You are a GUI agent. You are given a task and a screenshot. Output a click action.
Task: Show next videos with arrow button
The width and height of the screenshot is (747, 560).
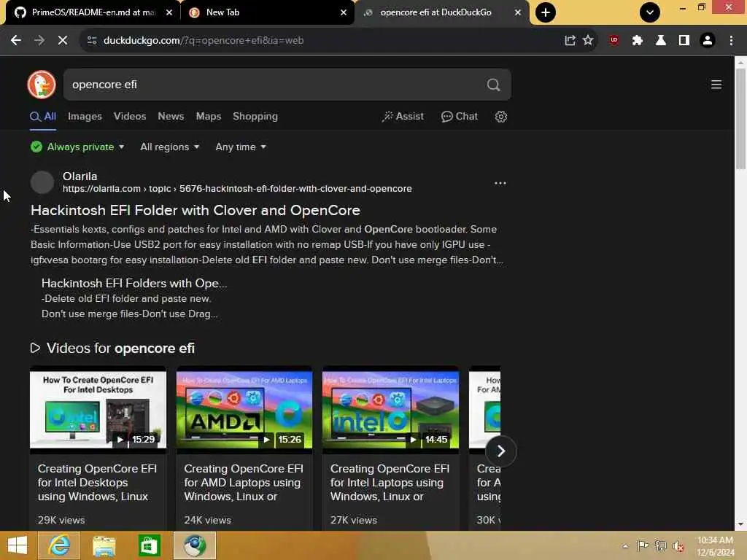pyautogui.click(x=501, y=451)
